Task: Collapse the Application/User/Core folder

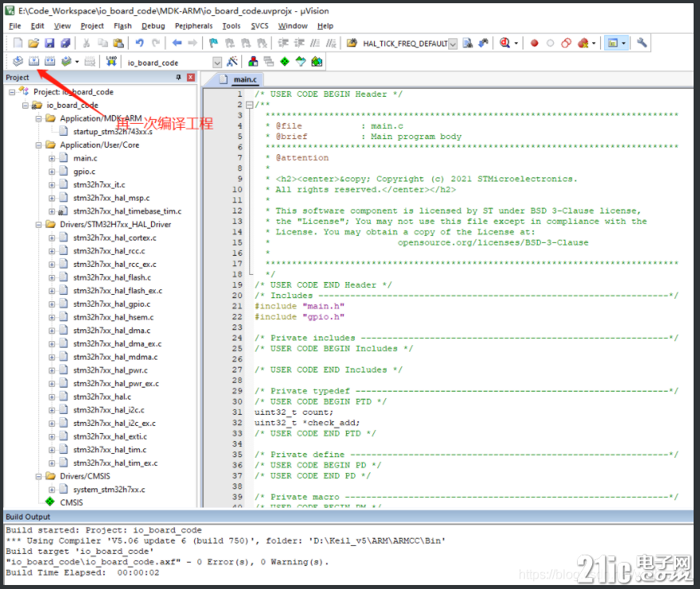Action: pos(39,145)
